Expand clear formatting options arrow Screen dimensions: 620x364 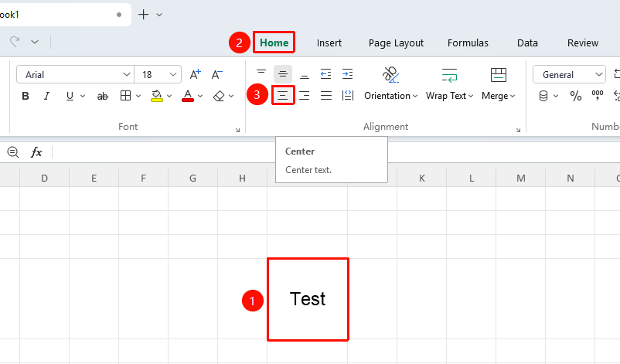coord(231,96)
